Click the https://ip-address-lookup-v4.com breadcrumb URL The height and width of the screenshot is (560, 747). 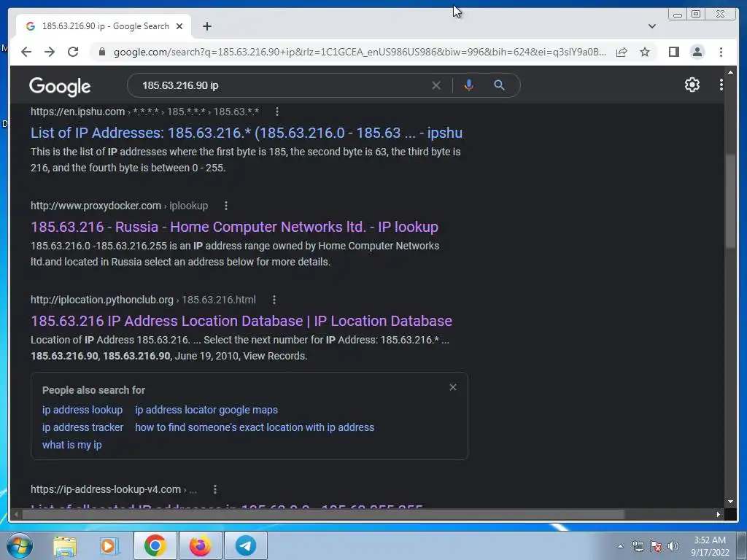tap(106, 489)
